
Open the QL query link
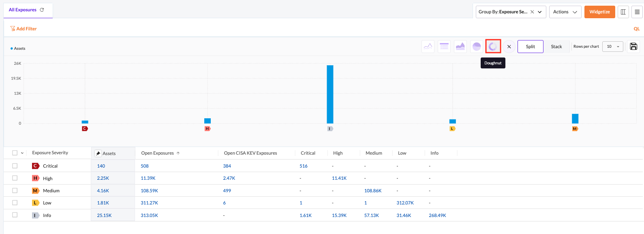(637, 29)
